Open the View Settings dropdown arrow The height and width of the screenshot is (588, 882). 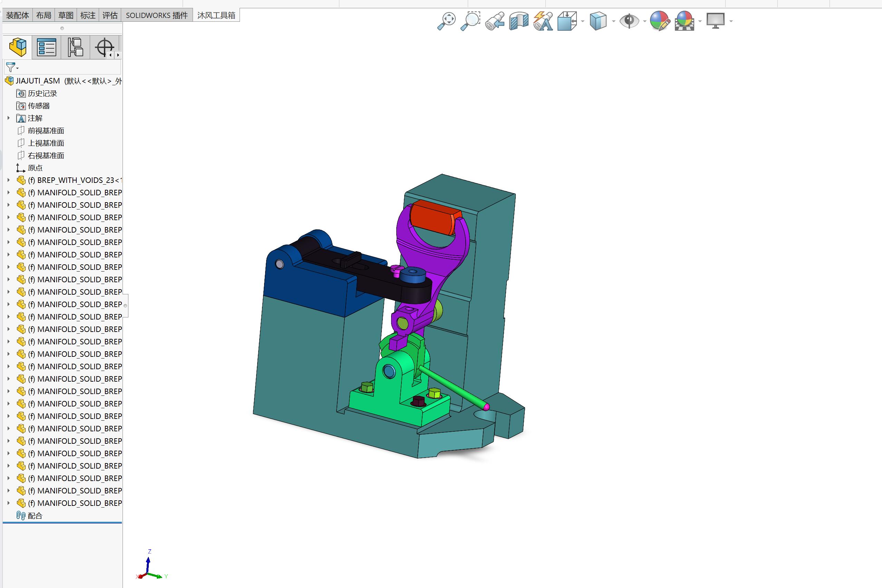point(731,21)
